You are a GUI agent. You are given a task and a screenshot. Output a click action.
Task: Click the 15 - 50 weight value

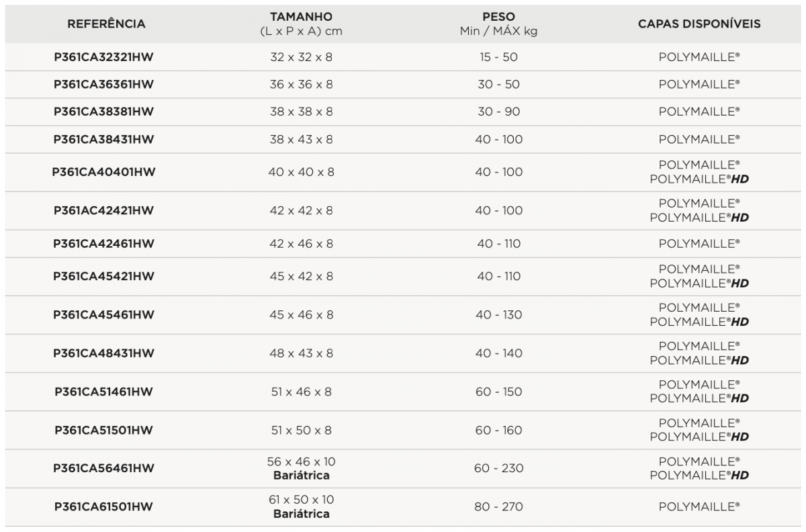498,57
